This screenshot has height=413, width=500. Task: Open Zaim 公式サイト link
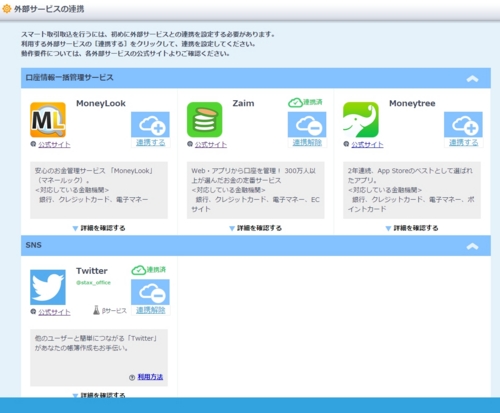click(x=211, y=144)
